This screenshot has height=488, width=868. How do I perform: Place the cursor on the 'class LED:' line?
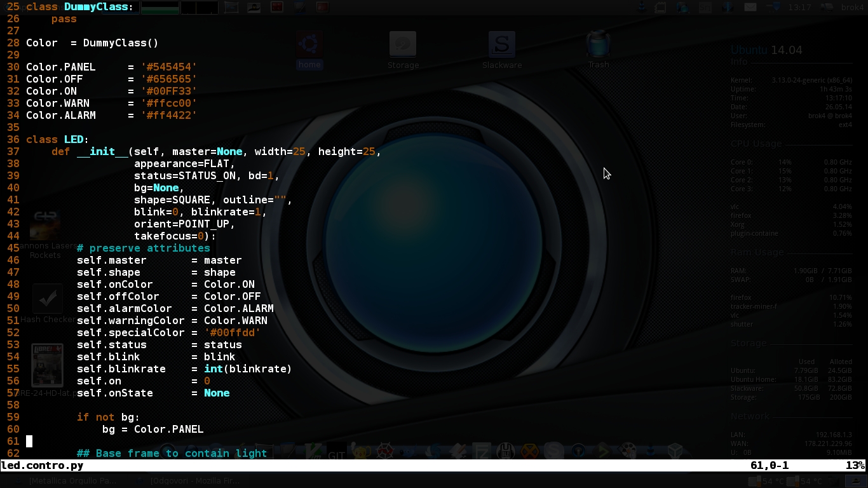pos(57,139)
